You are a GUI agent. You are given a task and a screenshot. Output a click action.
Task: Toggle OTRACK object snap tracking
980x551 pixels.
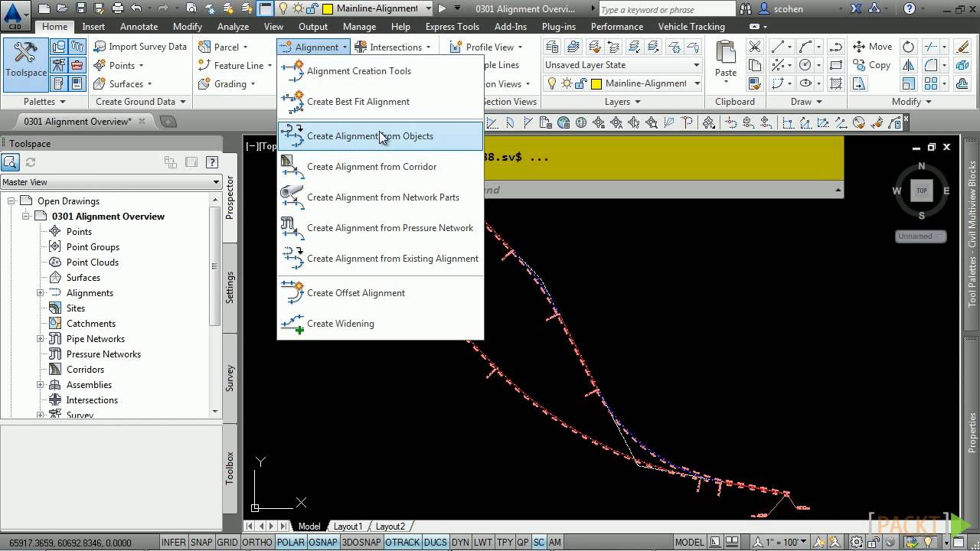pos(403,543)
